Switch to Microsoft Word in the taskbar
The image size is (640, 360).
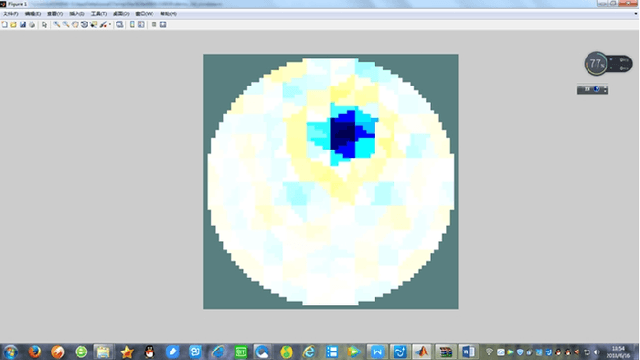tap(469, 352)
